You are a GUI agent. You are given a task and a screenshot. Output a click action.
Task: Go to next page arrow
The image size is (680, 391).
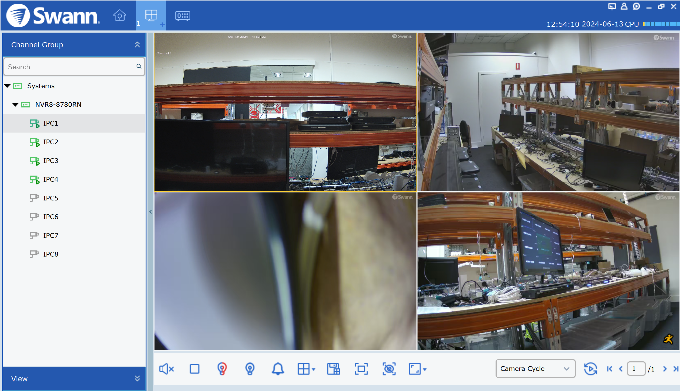665,369
